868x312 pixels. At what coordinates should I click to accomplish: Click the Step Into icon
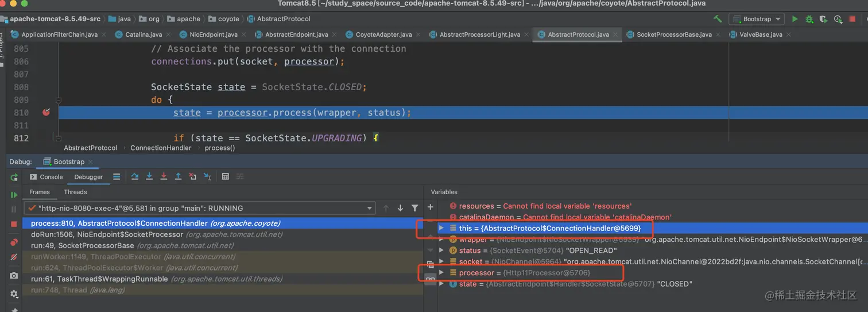pos(149,176)
